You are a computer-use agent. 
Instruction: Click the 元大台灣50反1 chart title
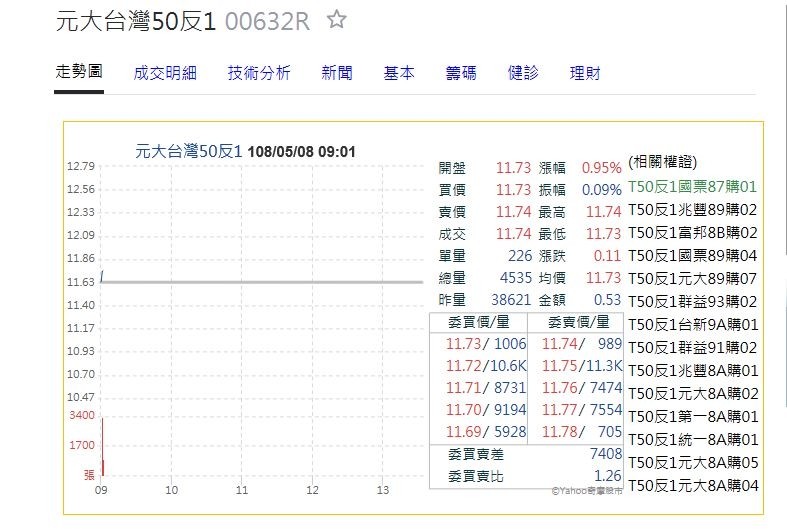tap(189, 151)
